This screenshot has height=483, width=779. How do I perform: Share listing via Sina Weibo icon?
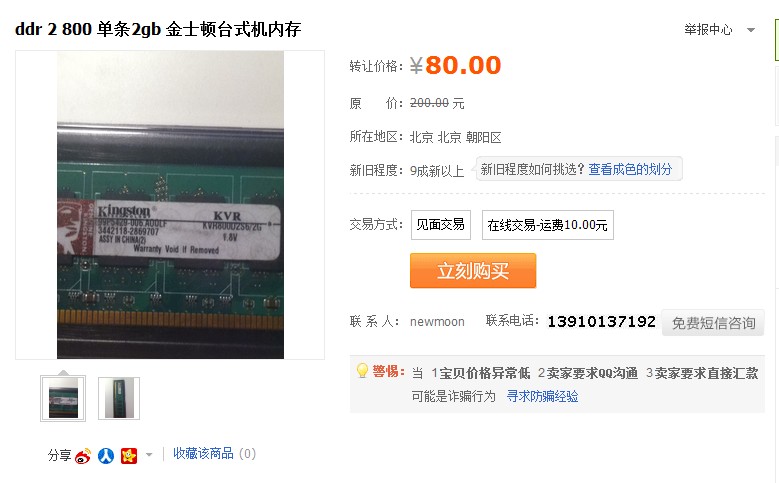point(83,455)
